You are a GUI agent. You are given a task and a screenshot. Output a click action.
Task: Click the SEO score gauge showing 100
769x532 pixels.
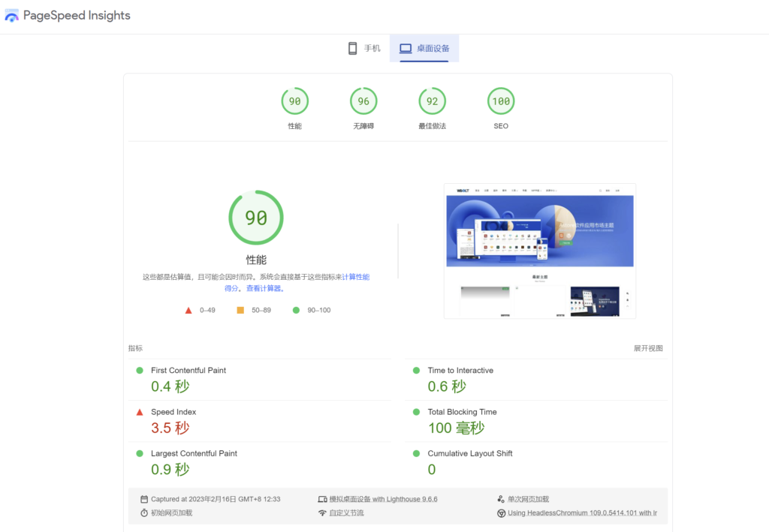pyautogui.click(x=501, y=101)
